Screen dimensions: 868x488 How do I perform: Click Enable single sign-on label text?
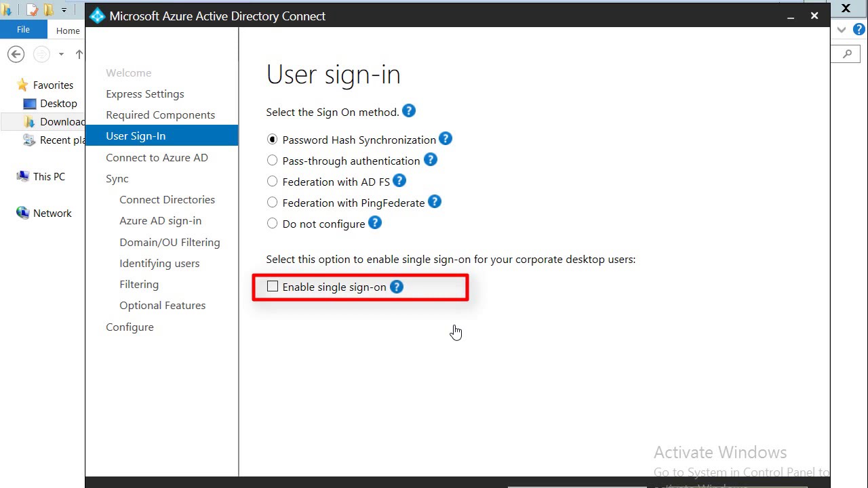coord(334,287)
